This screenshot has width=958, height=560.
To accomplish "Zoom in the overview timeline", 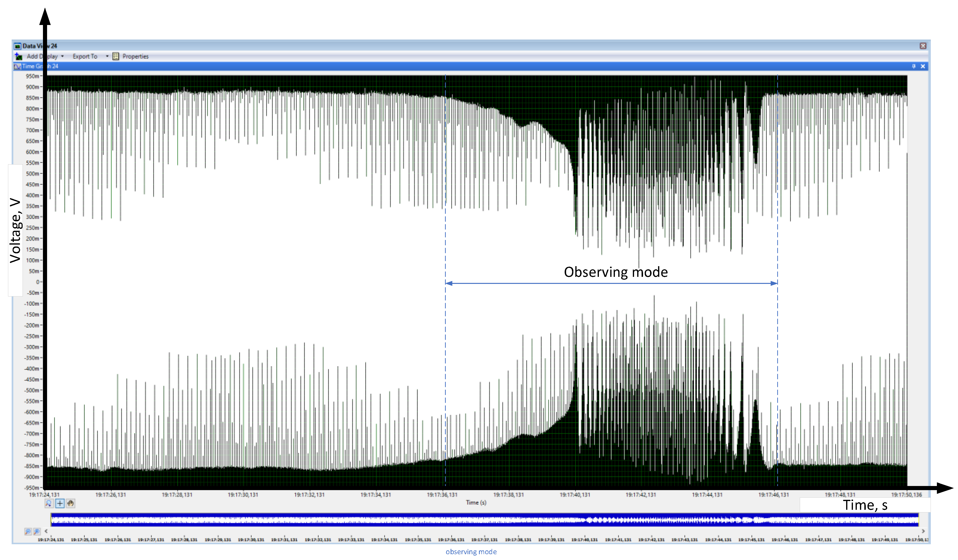I will [37, 531].
